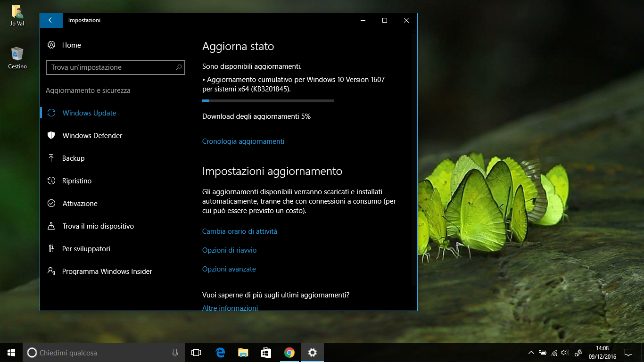The width and height of the screenshot is (644, 362).
Task: Open Cronologia aggiornamenti link
Action: (243, 141)
